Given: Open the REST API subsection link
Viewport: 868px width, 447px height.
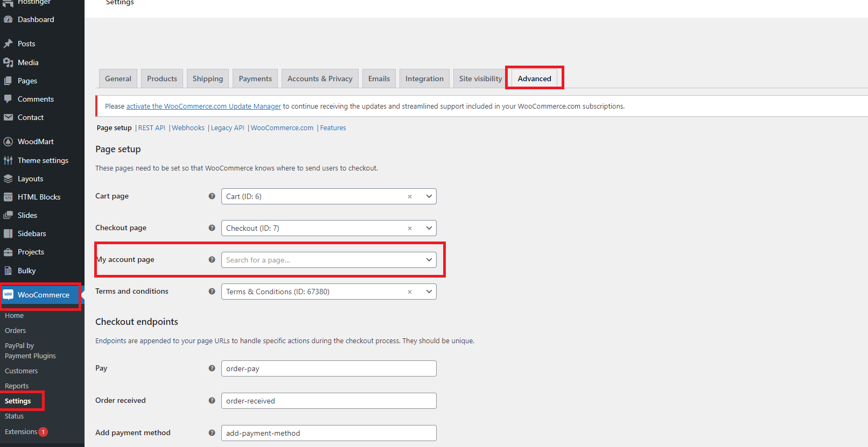Looking at the screenshot, I should pyautogui.click(x=152, y=128).
